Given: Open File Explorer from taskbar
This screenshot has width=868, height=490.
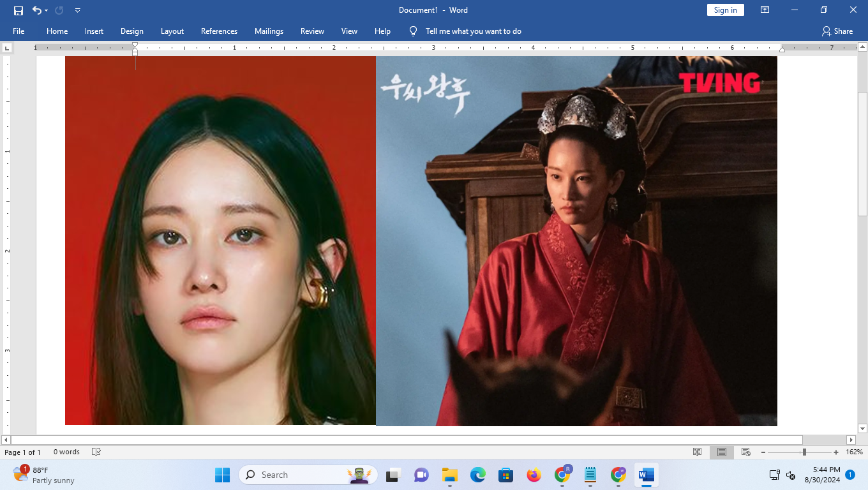Looking at the screenshot, I should (450, 475).
